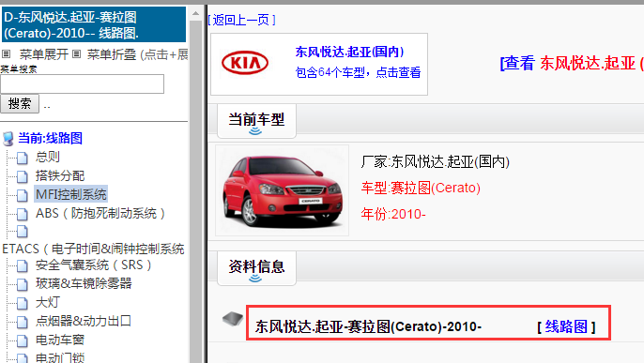Click the 菜单折叠 collapse-all icon
The image size is (644, 363).
pos(76,53)
